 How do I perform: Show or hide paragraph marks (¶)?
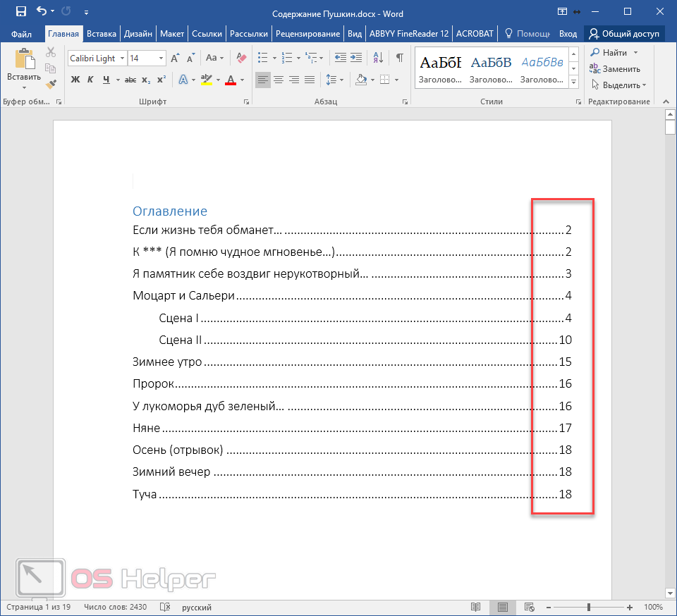coord(400,58)
